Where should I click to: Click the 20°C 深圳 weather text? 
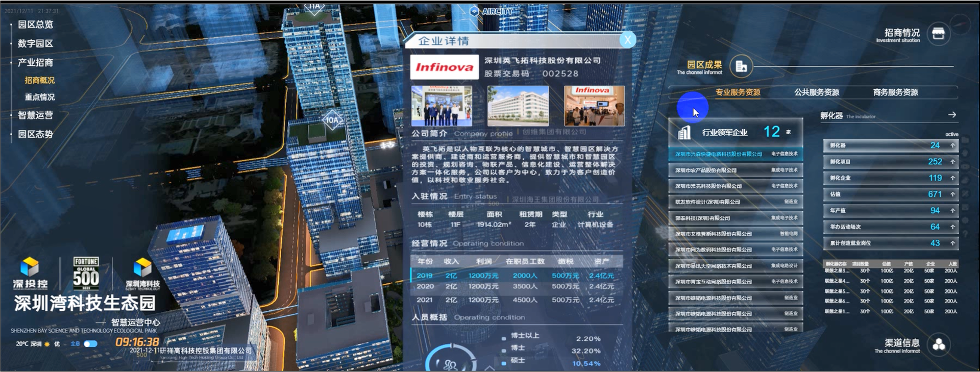coord(29,344)
